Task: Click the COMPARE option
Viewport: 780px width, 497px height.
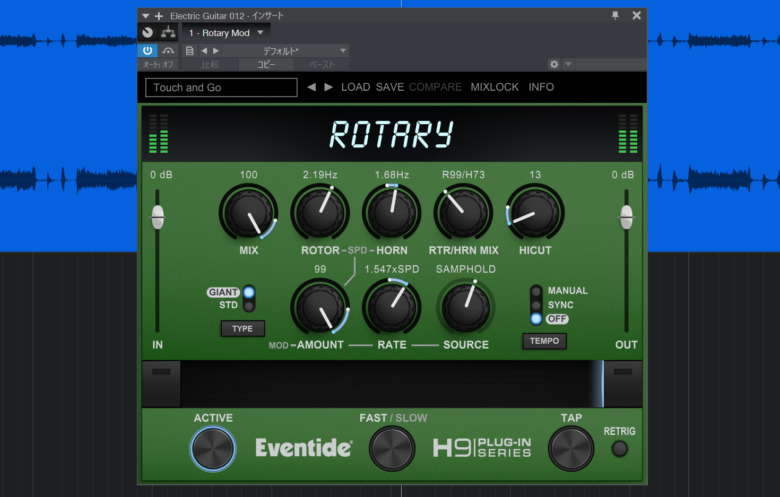Action: (435, 87)
